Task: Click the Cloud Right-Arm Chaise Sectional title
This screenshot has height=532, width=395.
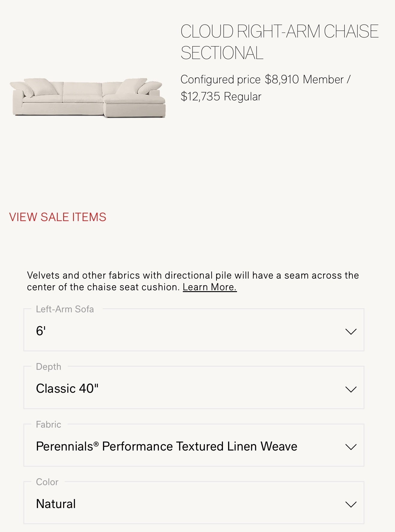Action: point(279,42)
